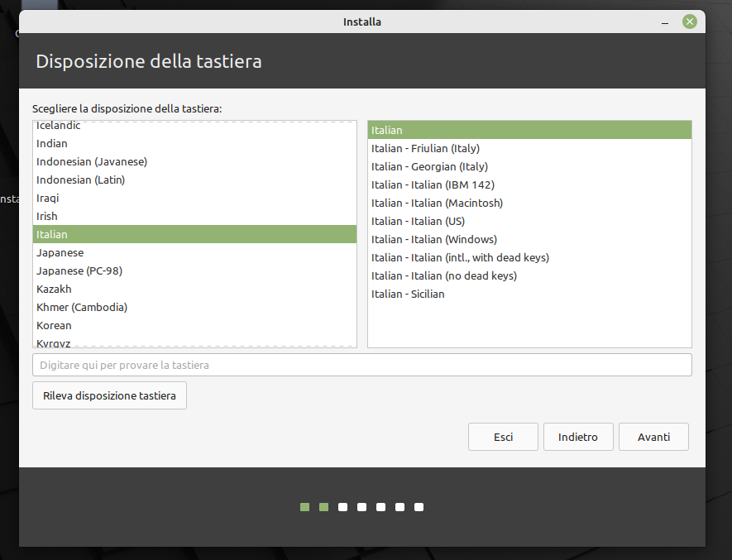Close the Installa window with the green X

click(x=689, y=22)
